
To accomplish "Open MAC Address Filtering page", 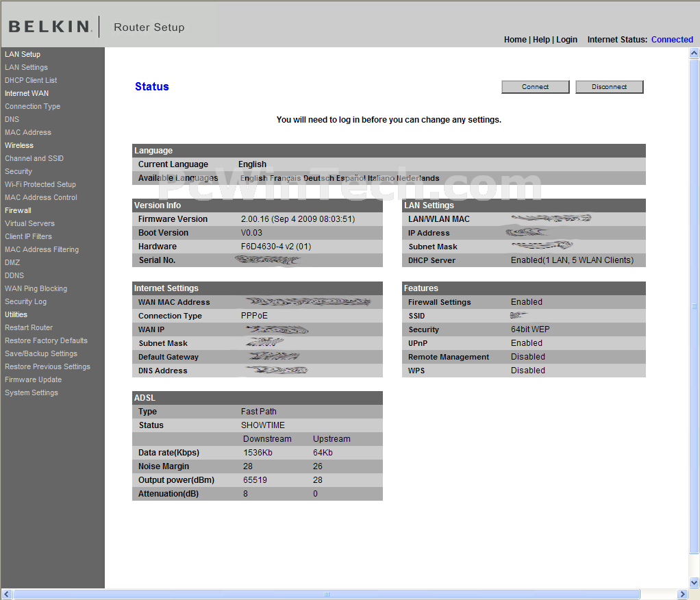I will pos(42,249).
